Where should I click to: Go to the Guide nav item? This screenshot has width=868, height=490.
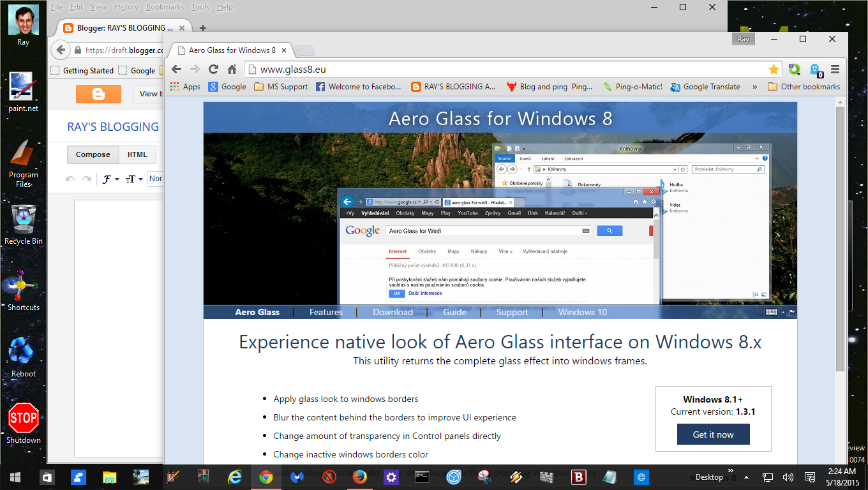point(455,312)
